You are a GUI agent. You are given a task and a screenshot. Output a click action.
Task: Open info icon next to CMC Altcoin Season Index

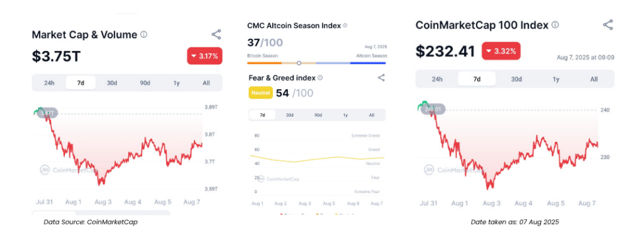click(x=345, y=25)
